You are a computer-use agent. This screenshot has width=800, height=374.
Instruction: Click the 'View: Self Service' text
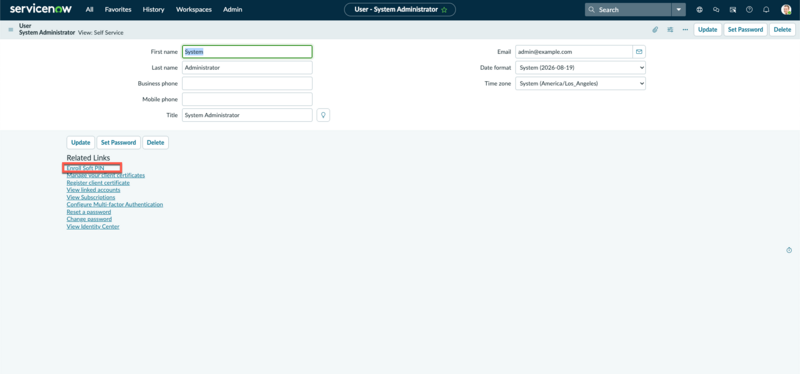101,33
